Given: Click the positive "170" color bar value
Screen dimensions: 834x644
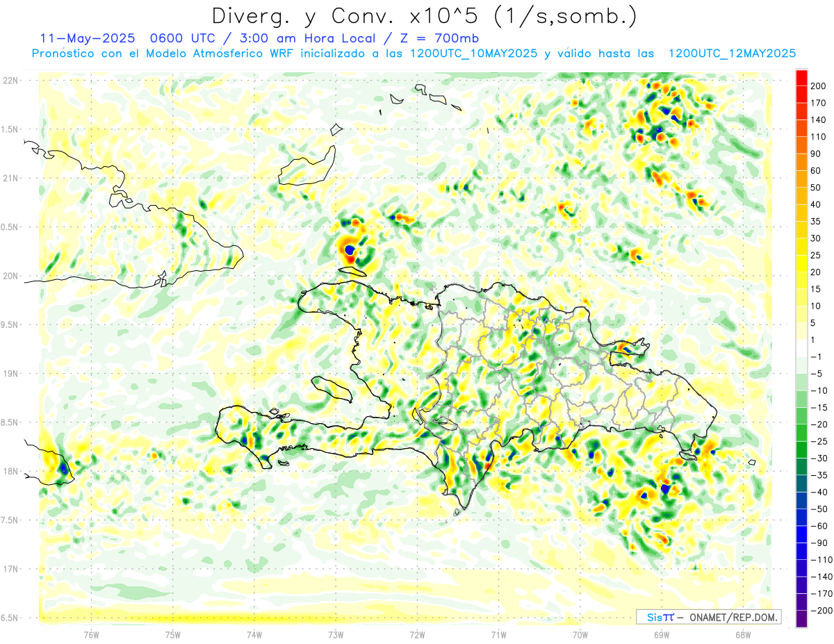Looking at the screenshot, I should click(817, 103).
